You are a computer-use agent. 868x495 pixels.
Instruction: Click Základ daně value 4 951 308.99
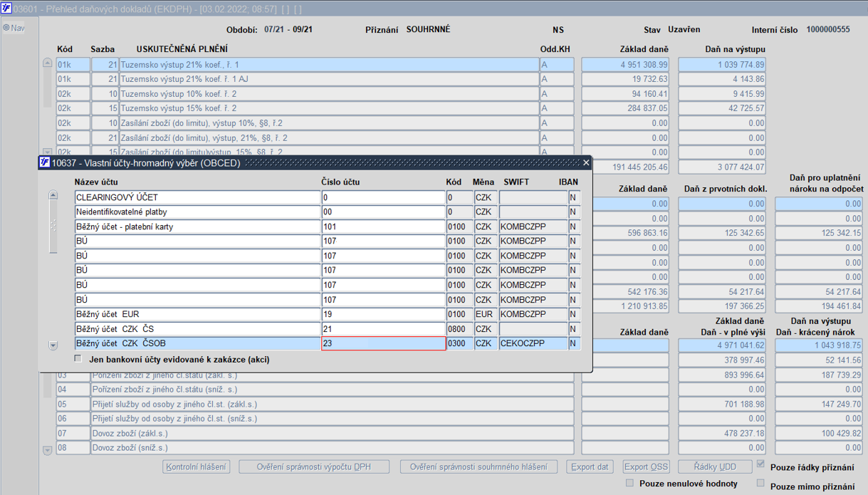click(624, 65)
